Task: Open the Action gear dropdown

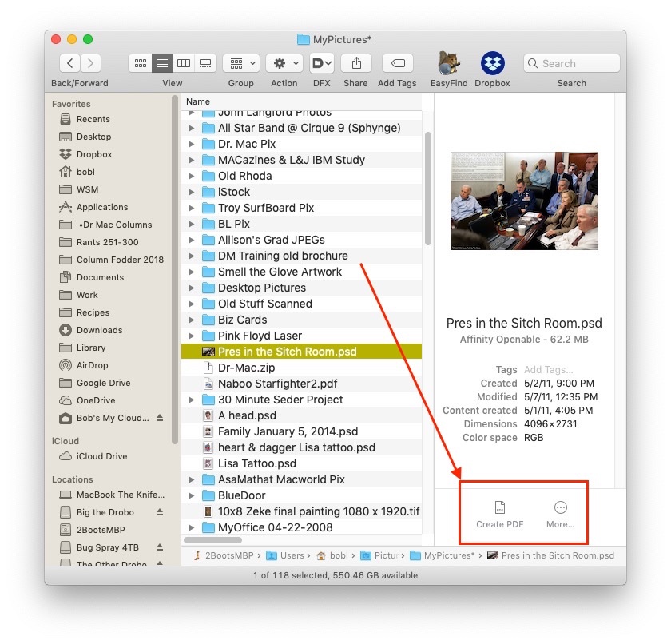Action: [284, 63]
